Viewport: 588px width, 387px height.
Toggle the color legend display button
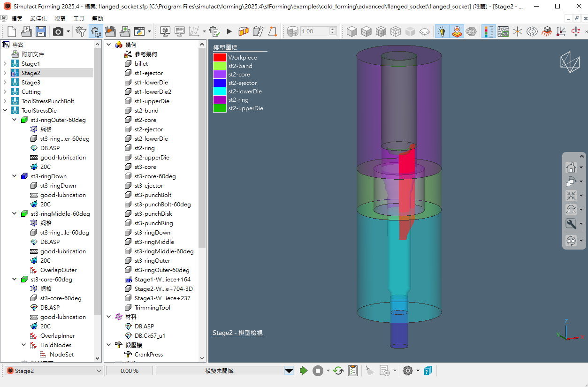(x=488, y=31)
